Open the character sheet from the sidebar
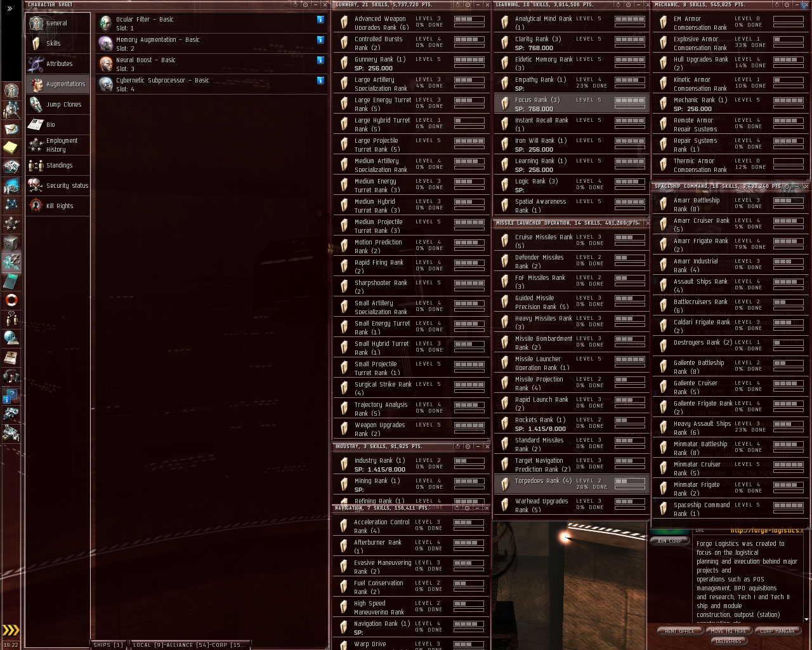Screen dimensions: 812x650 point(11,90)
